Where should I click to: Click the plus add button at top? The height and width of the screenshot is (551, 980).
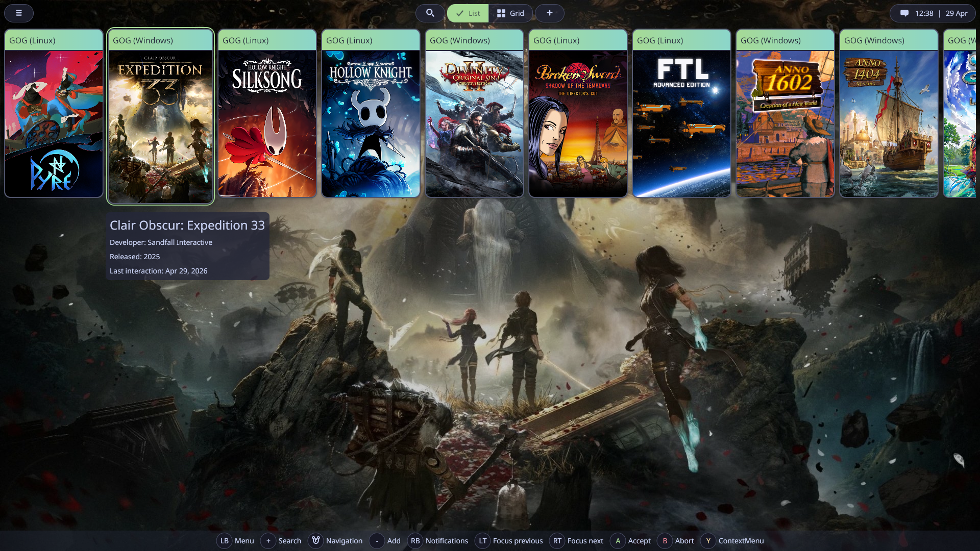[549, 13]
